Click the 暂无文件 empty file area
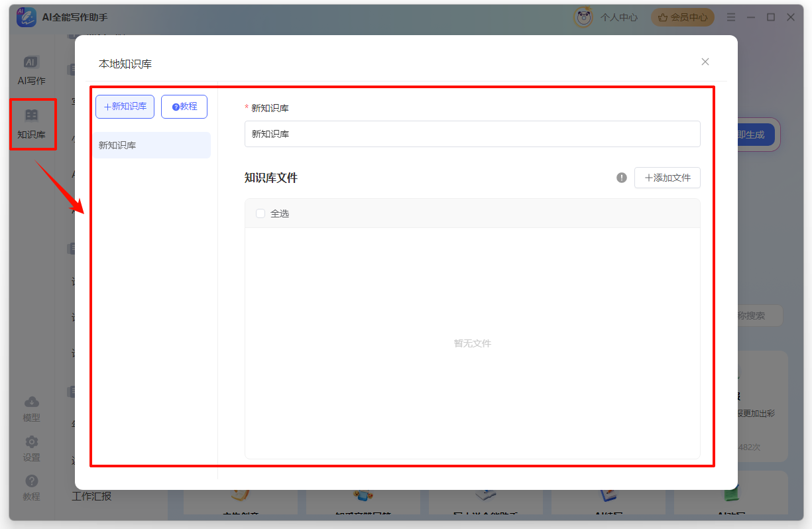The image size is (812, 529). point(472,343)
